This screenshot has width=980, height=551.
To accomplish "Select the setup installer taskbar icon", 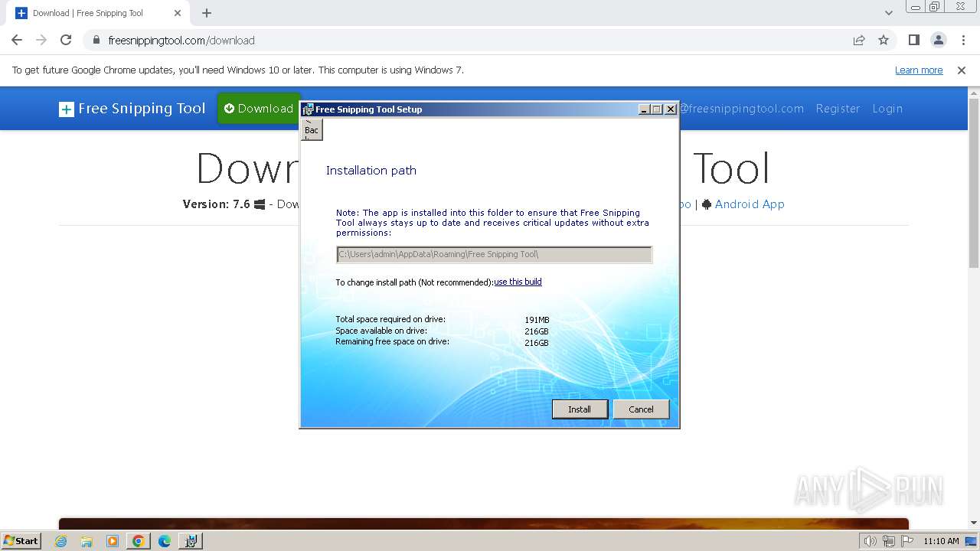I will [x=191, y=541].
